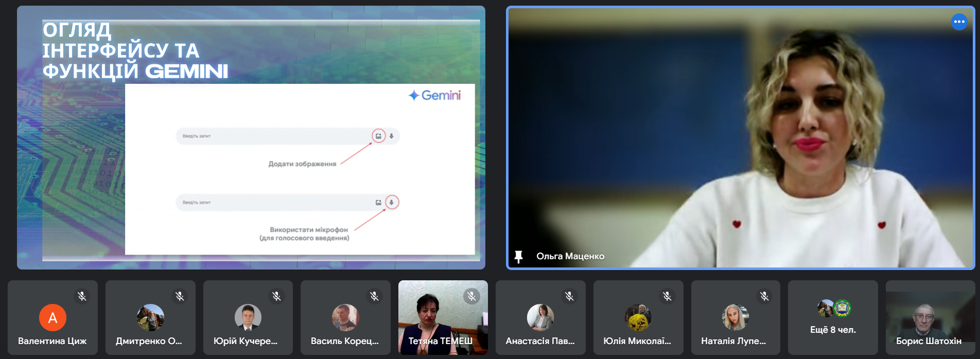Click the muted mic icon on Дмитренко's tile
The height and width of the screenshot is (359, 980).
[180, 296]
